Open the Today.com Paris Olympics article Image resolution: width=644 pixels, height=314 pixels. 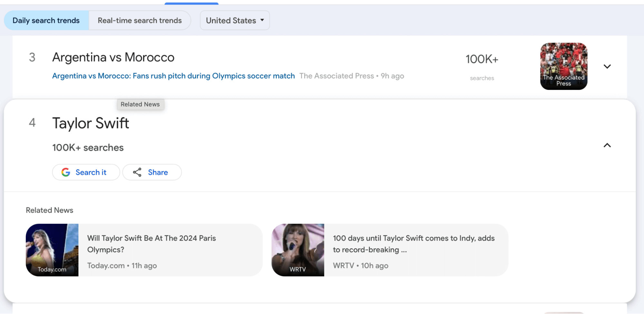[x=144, y=250]
